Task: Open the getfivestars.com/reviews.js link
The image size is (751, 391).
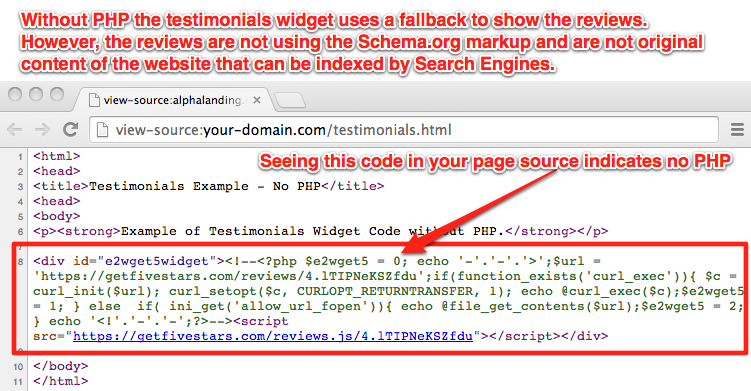Action: [273, 336]
